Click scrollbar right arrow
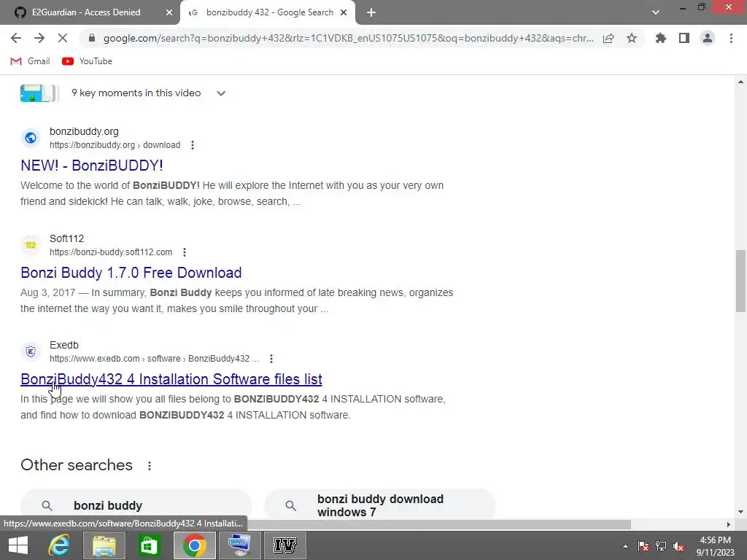 coord(729,524)
